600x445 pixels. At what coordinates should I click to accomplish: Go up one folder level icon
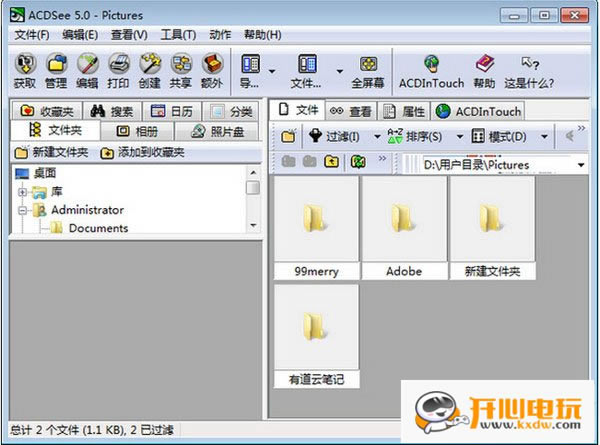tap(331, 161)
